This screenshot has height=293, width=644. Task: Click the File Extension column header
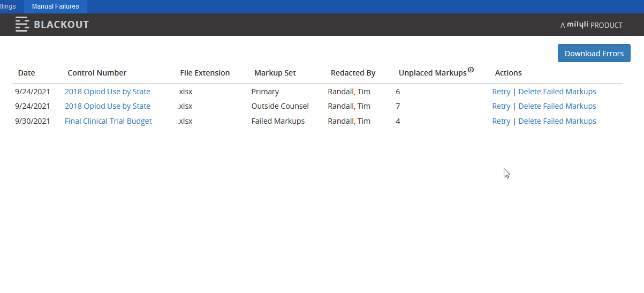pos(205,73)
